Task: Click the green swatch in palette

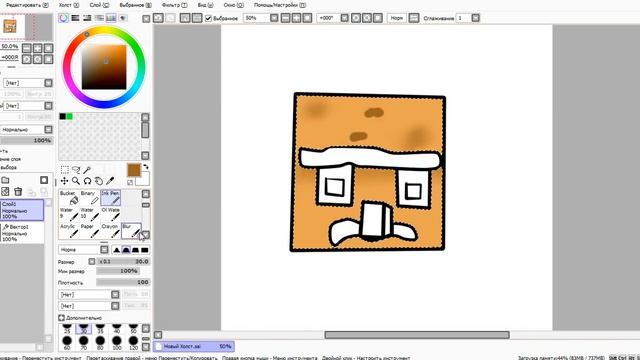Action: coord(69,116)
